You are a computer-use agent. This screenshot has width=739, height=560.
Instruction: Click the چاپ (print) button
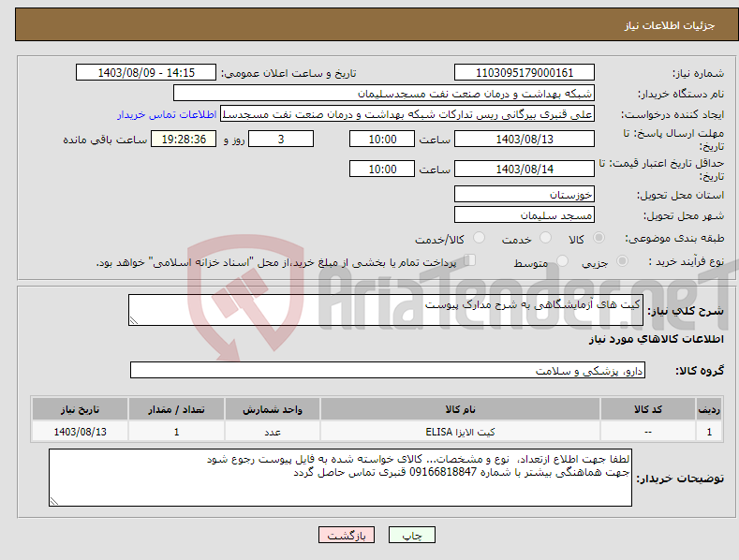tap(411, 535)
